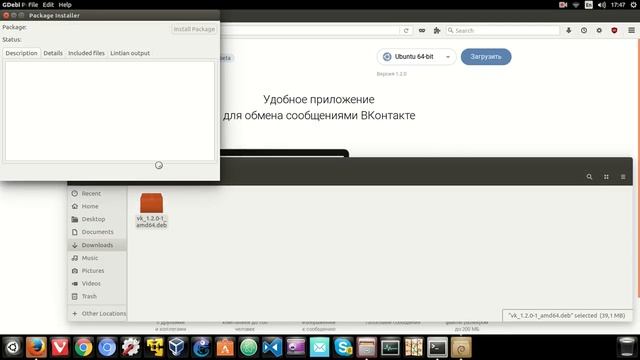Select Desktop in file manager sidebar
The image size is (640, 360).
coord(97,219)
